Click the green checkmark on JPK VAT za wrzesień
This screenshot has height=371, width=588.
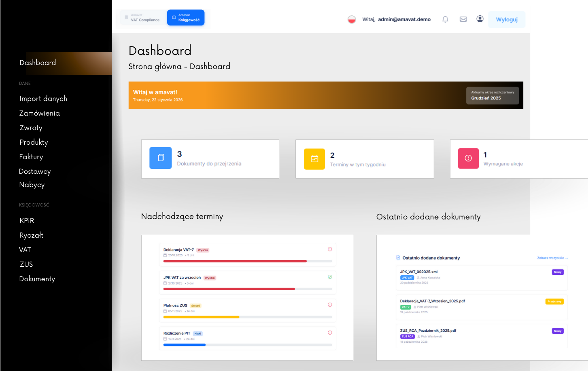[330, 277]
